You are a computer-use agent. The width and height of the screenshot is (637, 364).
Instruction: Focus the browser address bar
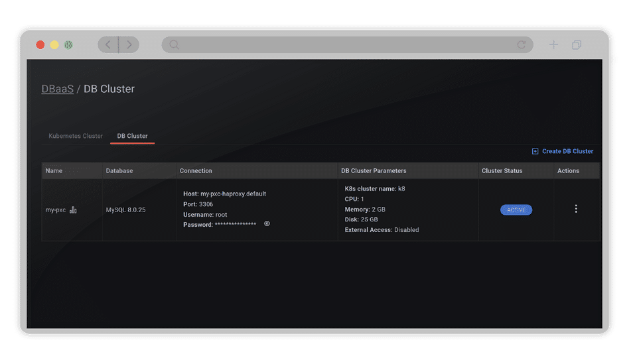coord(347,44)
